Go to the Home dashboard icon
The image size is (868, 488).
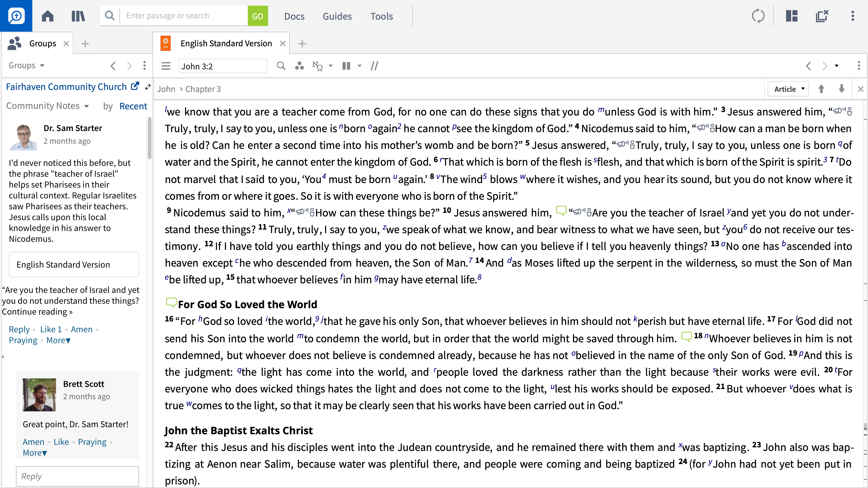(x=47, y=16)
